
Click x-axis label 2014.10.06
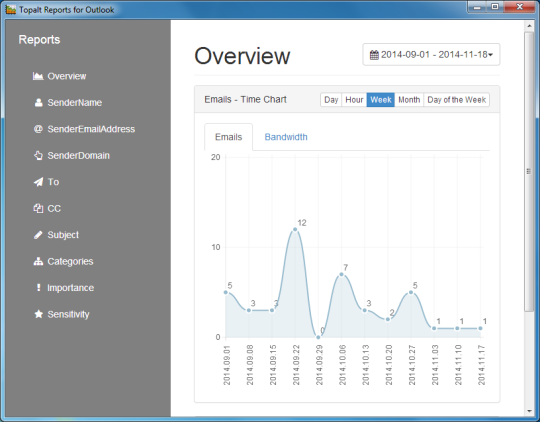pyautogui.click(x=342, y=365)
